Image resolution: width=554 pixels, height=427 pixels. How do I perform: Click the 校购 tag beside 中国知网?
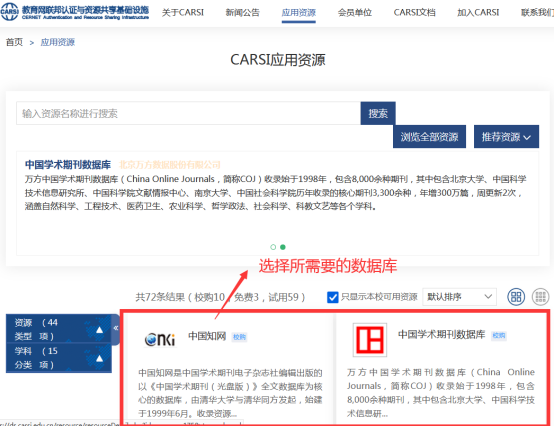tap(239, 337)
